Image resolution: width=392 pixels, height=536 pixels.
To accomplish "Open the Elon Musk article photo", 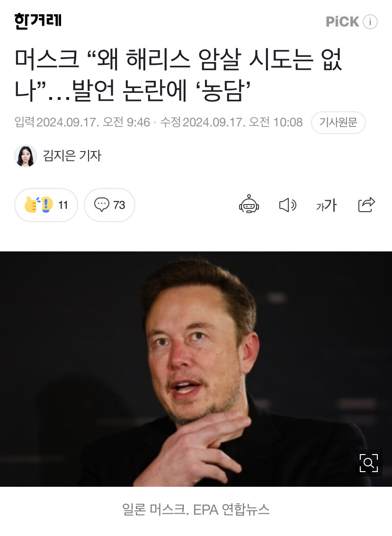I will tap(196, 369).
